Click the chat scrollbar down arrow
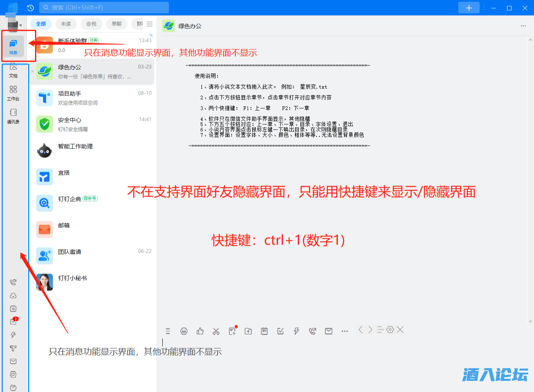 (x=530, y=322)
